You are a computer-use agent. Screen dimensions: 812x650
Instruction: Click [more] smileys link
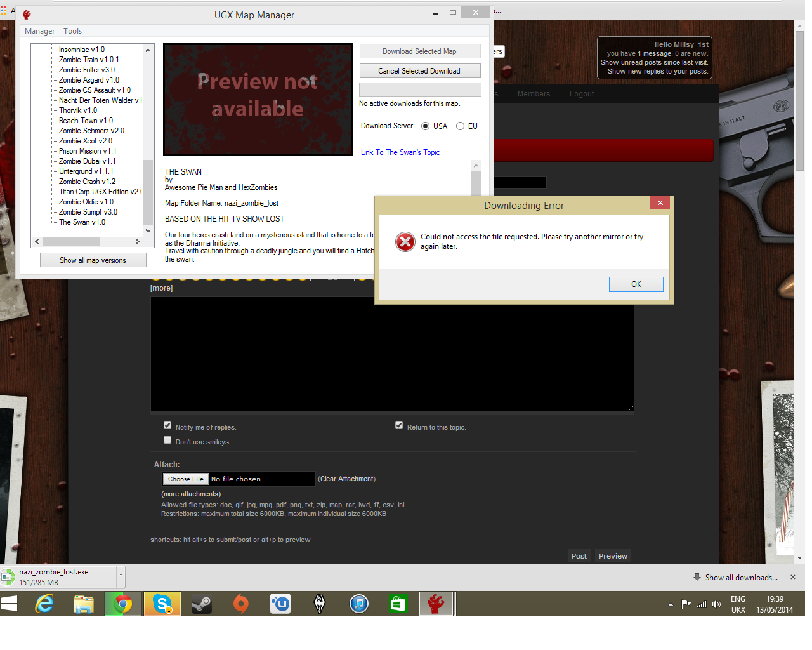coord(161,288)
